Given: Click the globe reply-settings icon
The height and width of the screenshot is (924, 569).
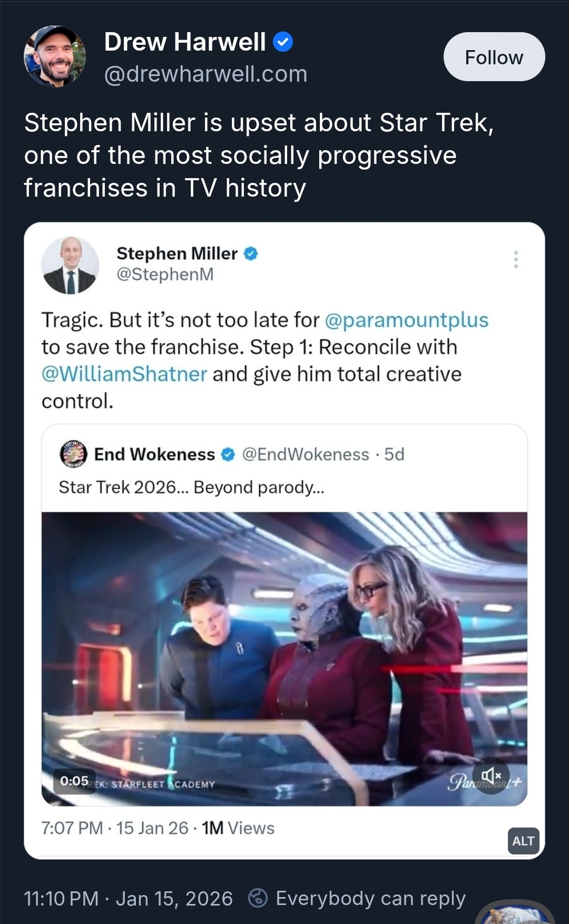Looking at the screenshot, I should pyautogui.click(x=258, y=898).
